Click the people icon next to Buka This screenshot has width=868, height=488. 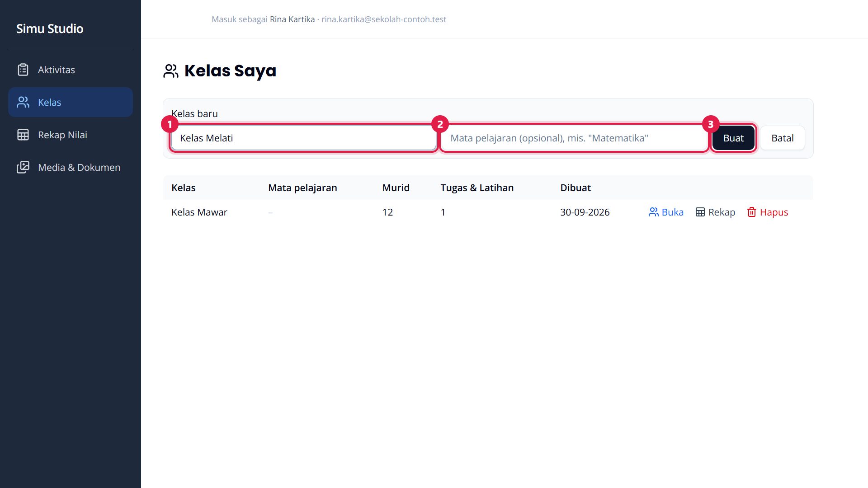coord(653,212)
